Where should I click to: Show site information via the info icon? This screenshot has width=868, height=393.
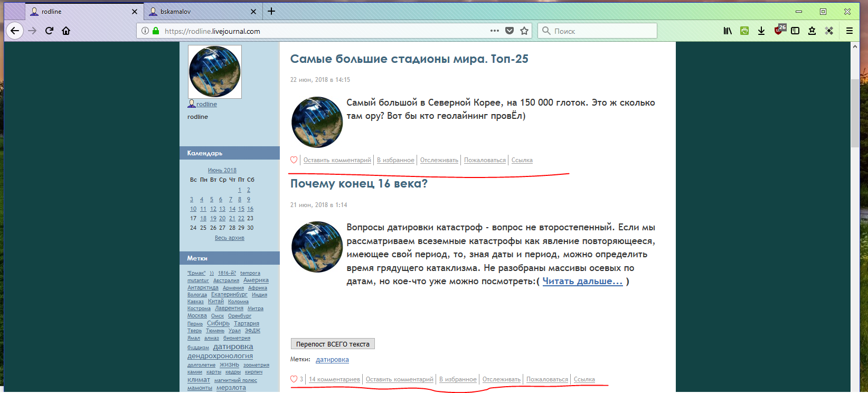point(145,31)
